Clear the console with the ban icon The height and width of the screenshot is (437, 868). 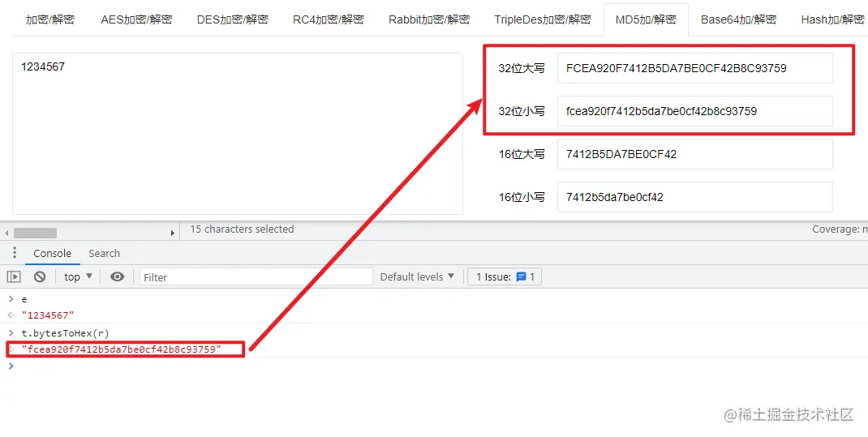(39, 276)
